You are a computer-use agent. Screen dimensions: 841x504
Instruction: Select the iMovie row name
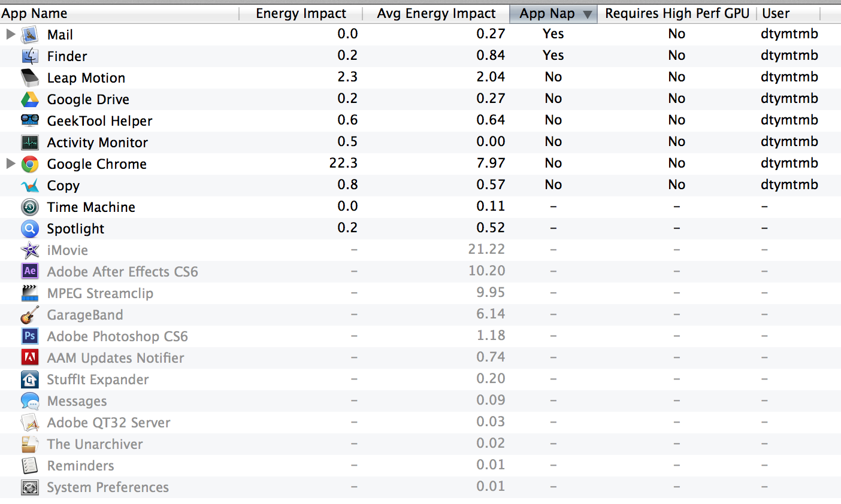[67, 250]
